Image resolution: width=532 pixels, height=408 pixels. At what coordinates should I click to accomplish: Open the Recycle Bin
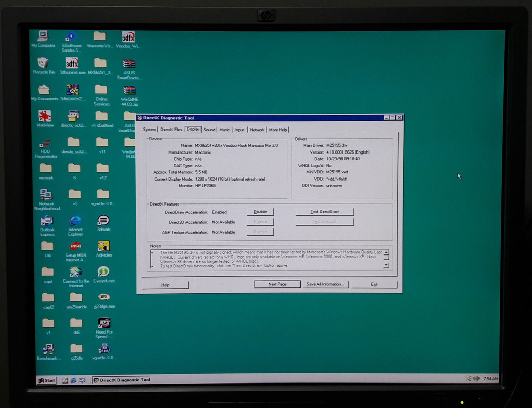pyautogui.click(x=43, y=65)
